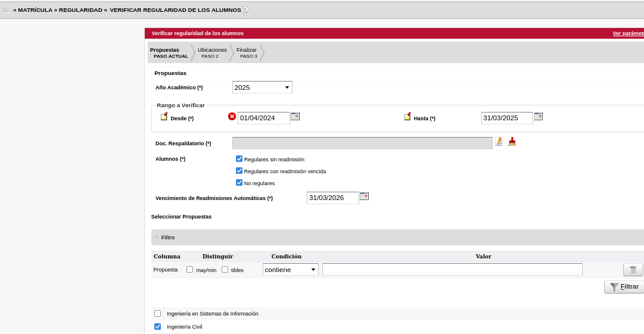The image size is (644, 334).
Task: Clear Doc. Respaldatorio with the broom icon
Action: [512, 142]
